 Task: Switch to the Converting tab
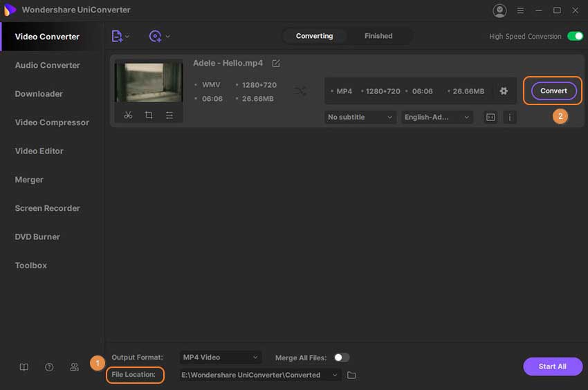314,36
